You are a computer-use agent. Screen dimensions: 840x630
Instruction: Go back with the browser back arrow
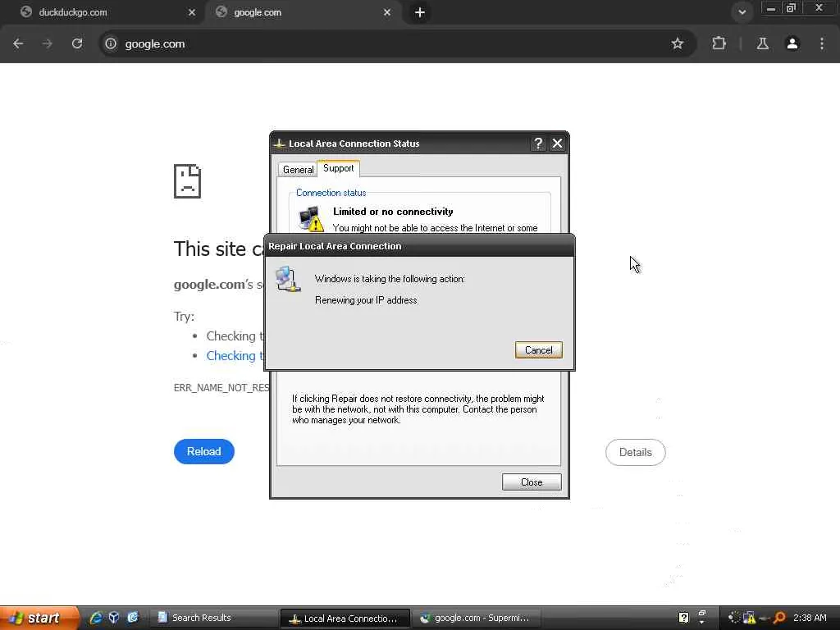(x=18, y=44)
